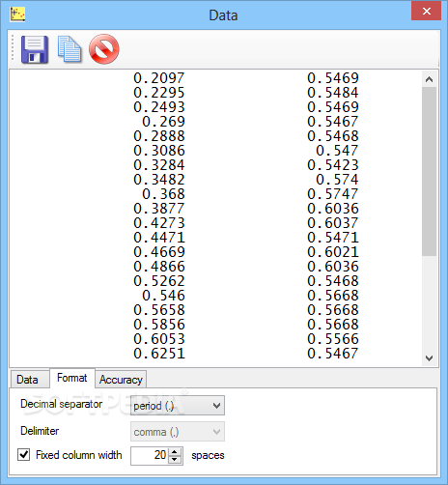Click the value 0.4273
The width and height of the screenshot is (448, 485).
click(159, 223)
